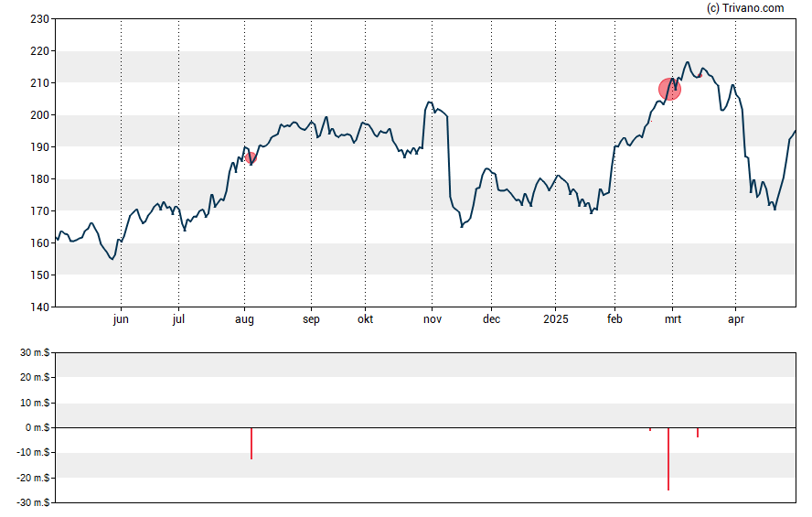Click the '30 m.$' axis label
Viewport: 812px width, 517px height.
coord(35,353)
